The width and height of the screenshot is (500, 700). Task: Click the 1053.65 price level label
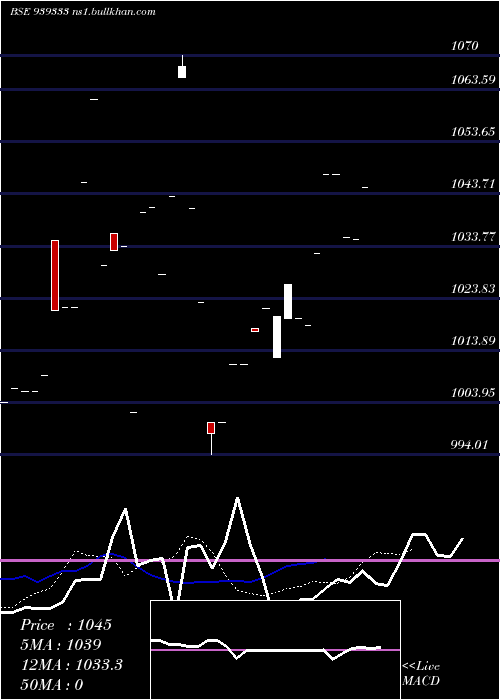[473, 132]
